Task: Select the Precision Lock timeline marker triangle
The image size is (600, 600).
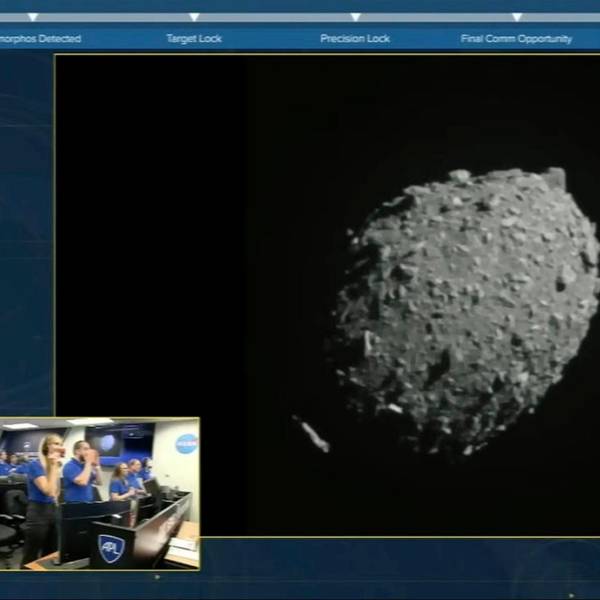Action: [x=355, y=17]
